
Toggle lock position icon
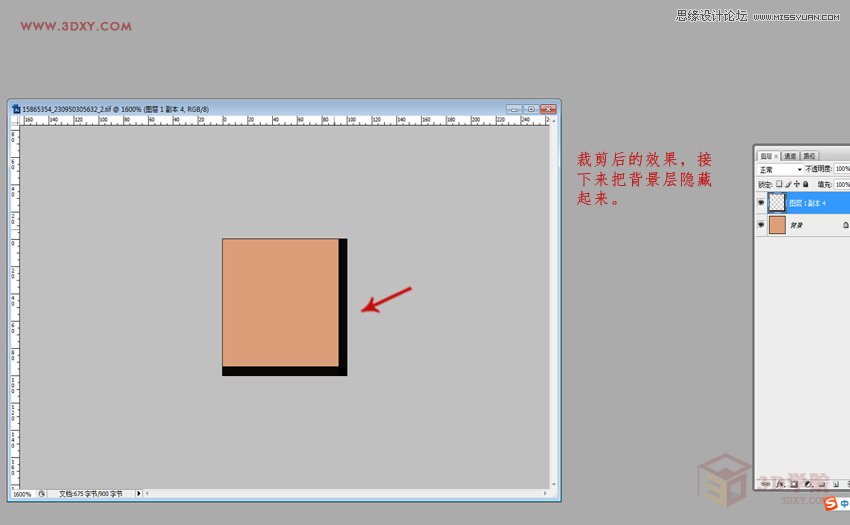tap(797, 184)
